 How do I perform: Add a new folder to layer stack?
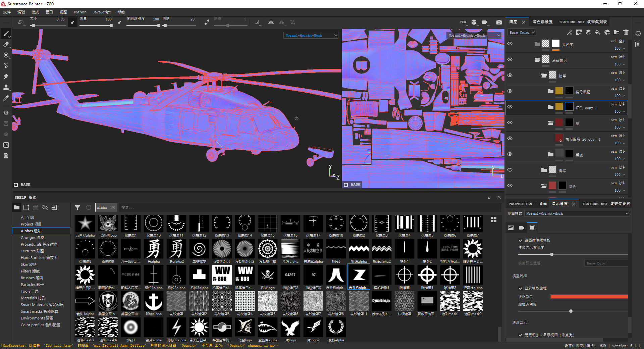(616, 32)
